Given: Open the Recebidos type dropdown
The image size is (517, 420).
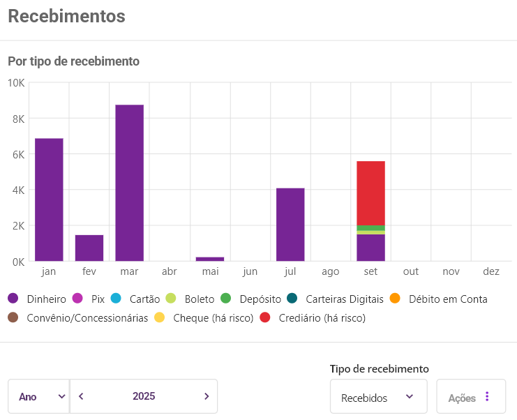Looking at the screenshot, I should (377, 398).
